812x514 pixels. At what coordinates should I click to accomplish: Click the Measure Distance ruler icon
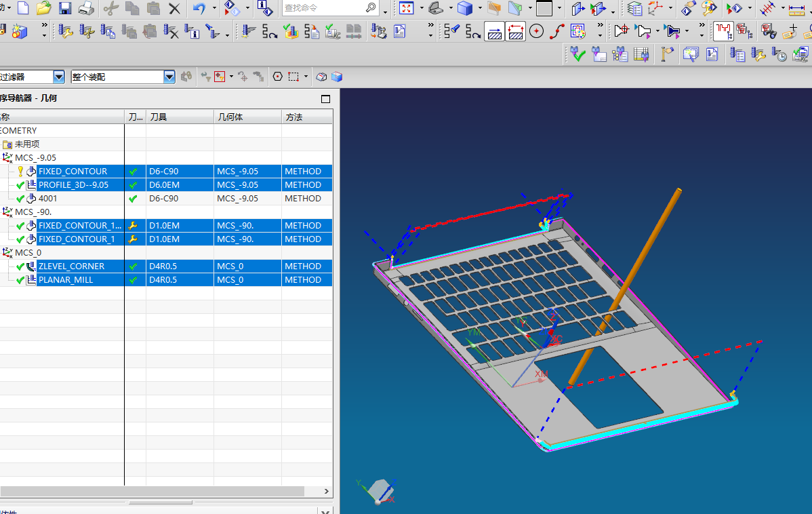pyautogui.click(x=796, y=8)
